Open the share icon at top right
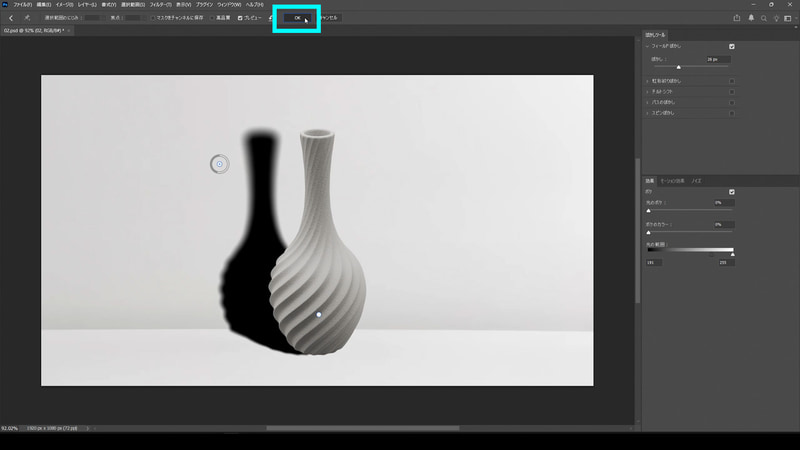Screen dimensions: 800x450 [x=737, y=18]
